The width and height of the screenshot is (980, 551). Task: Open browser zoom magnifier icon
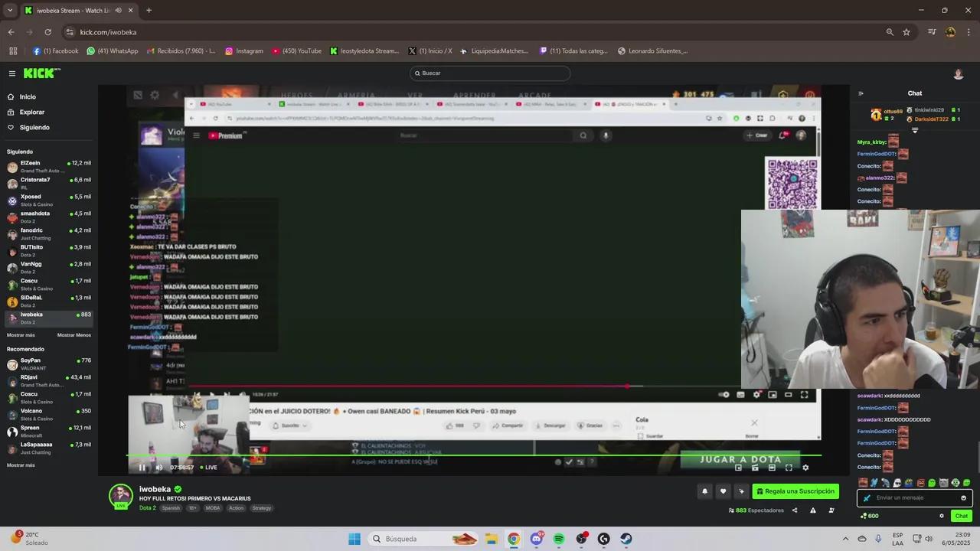pos(890,32)
